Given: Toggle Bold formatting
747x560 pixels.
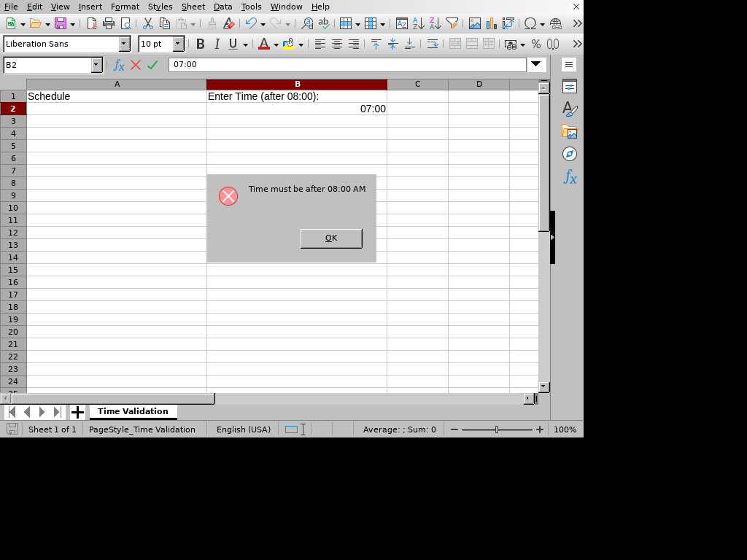Looking at the screenshot, I should tap(201, 44).
